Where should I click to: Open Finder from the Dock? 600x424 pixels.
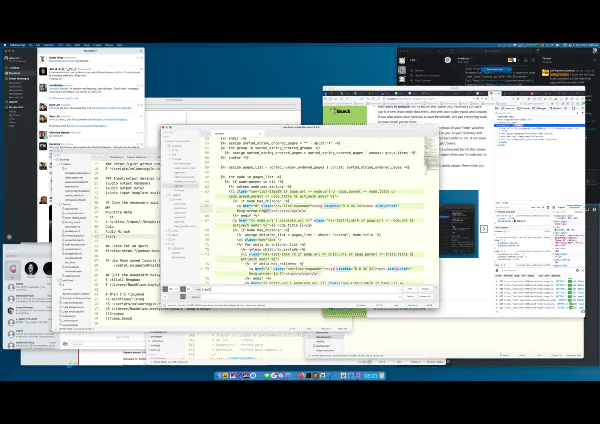218,375
